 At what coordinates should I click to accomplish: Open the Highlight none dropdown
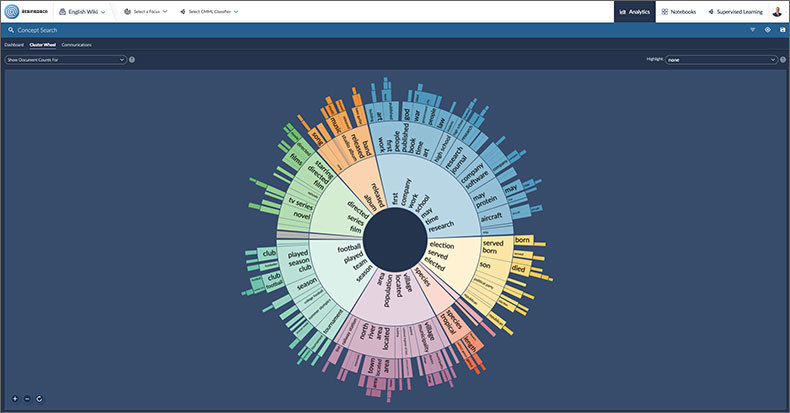(721, 59)
